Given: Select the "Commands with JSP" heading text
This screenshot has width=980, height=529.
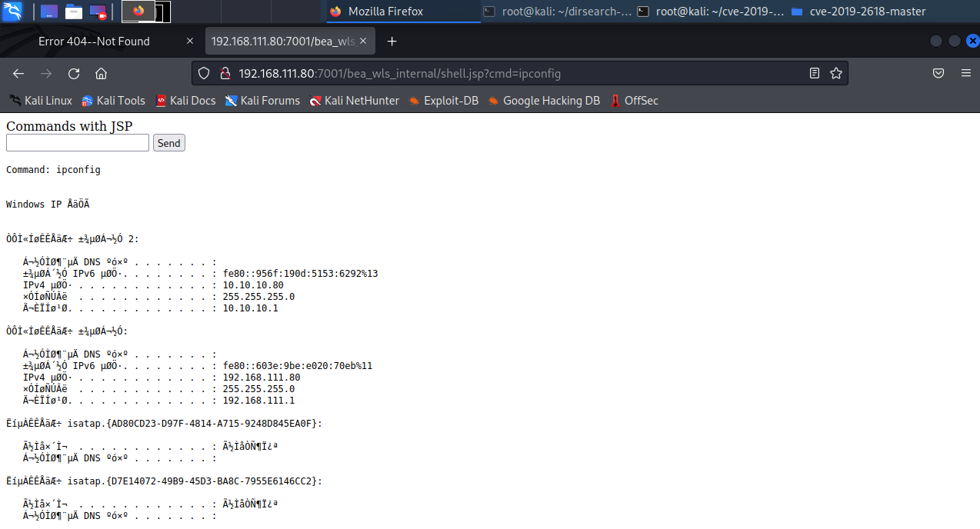Looking at the screenshot, I should (69, 126).
